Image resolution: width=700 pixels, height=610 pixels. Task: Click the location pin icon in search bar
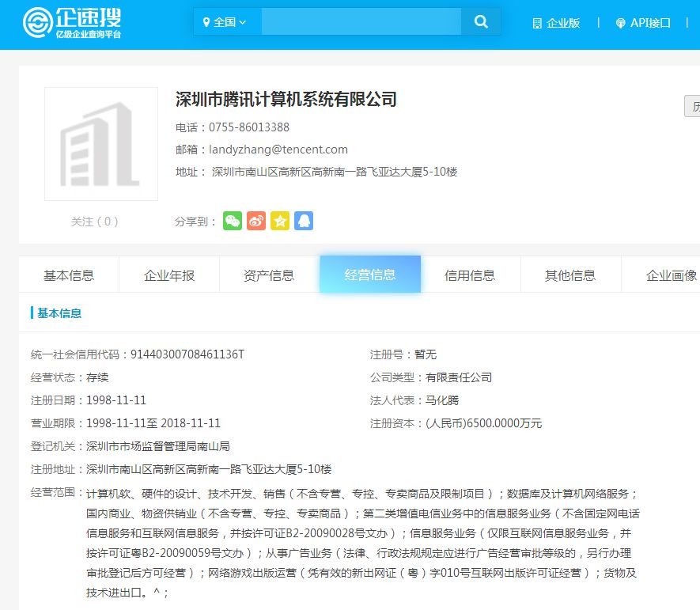point(207,21)
